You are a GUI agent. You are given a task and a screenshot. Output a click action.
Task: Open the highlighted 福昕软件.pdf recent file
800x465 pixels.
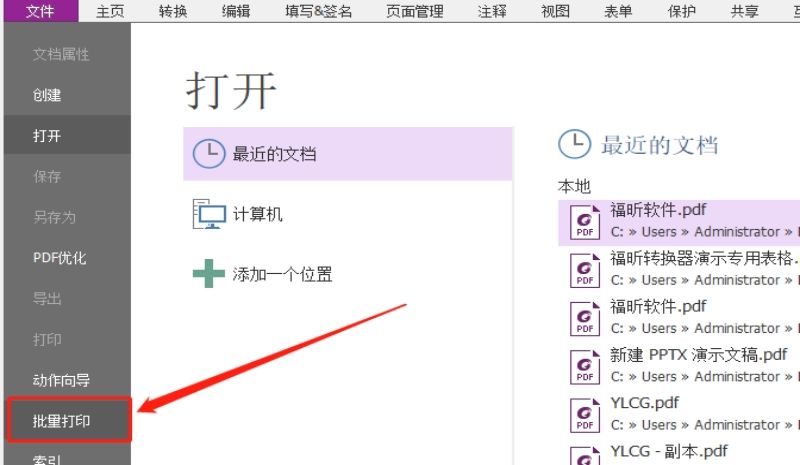[679, 223]
